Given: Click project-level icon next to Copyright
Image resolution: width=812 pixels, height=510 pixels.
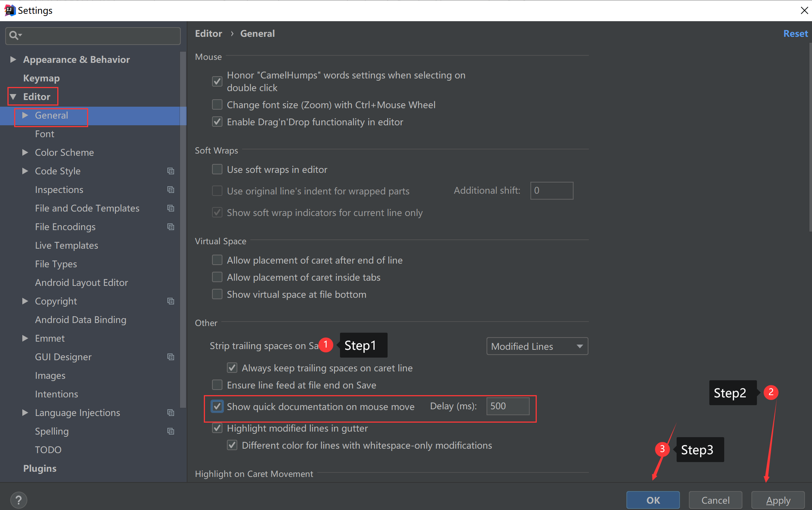Looking at the screenshot, I should [171, 301].
